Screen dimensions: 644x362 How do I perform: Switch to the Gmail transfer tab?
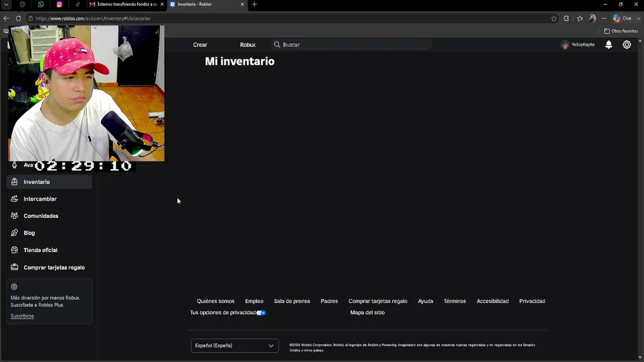click(126, 5)
